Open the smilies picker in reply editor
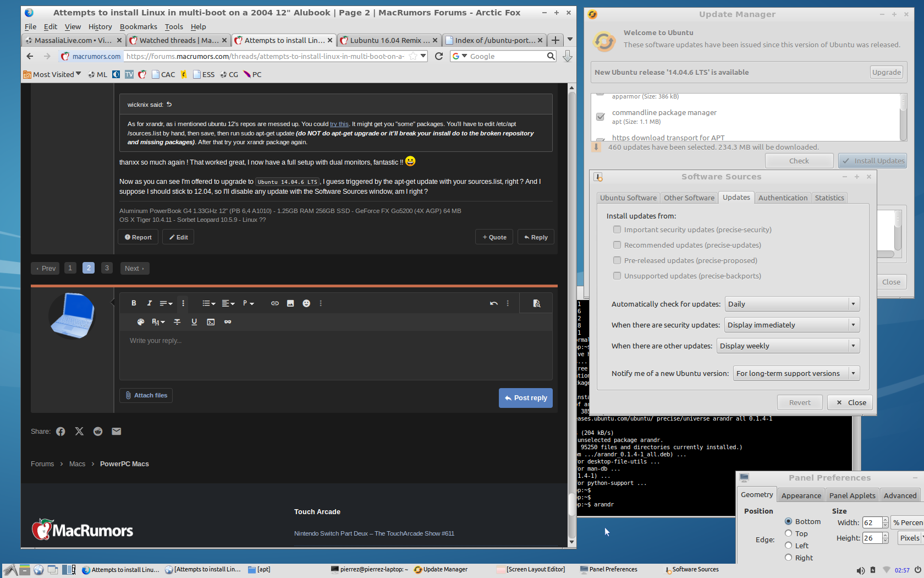The image size is (924, 578). (x=306, y=303)
